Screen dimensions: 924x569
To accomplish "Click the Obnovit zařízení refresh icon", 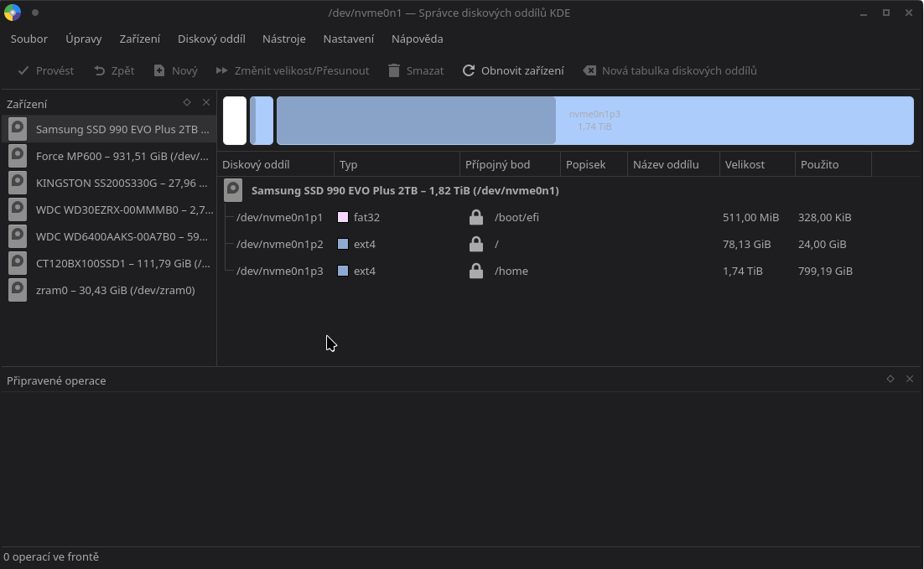I will coord(469,71).
